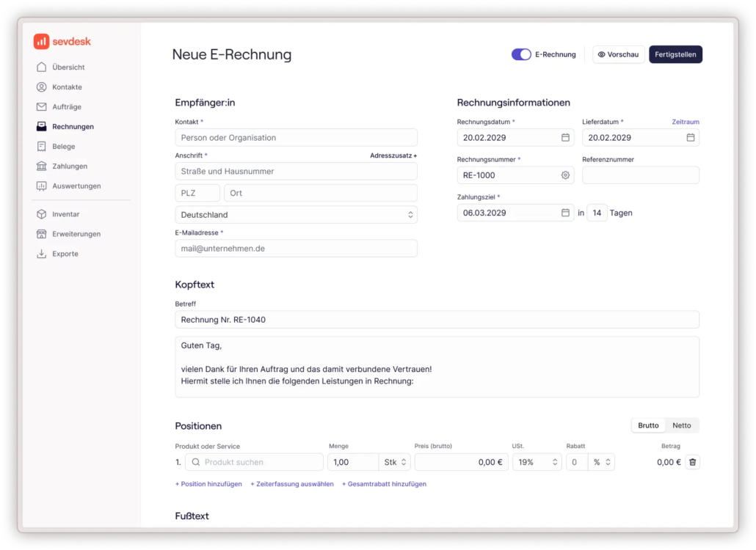Image resolution: width=756 pixels, height=550 pixels.
Task: Focus the Rabatt value field
Action: click(577, 462)
